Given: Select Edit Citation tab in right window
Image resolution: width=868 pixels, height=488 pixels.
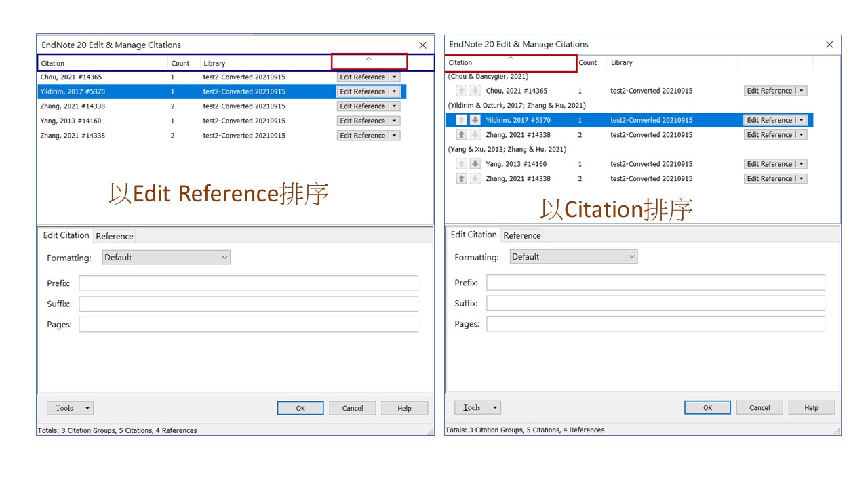Looking at the screenshot, I should [473, 235].
